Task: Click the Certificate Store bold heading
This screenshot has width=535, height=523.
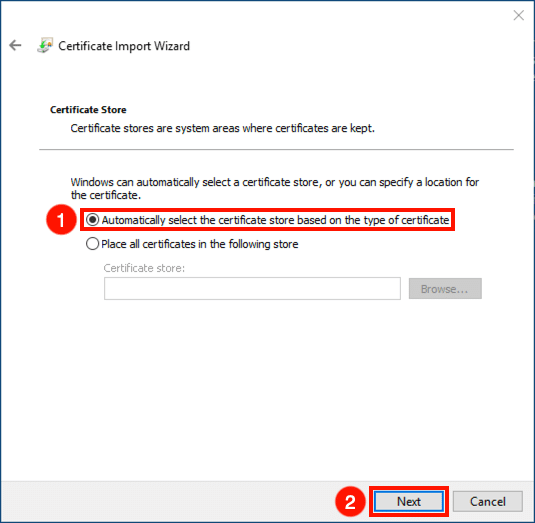Action: [88, 110]
